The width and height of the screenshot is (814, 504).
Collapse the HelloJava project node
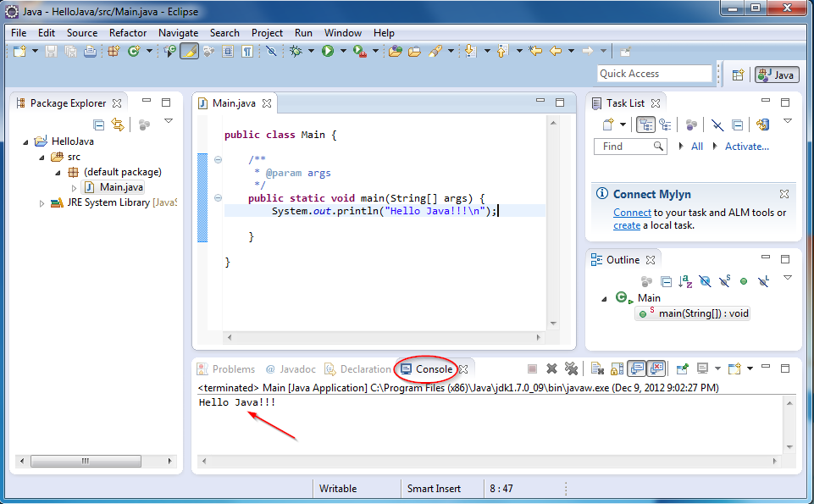click(x=25, y=142)
